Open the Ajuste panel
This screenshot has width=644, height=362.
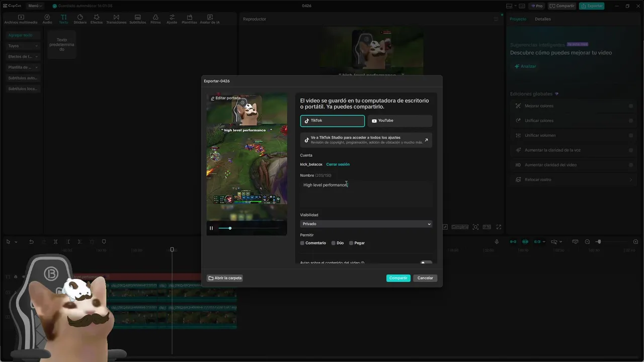172,20
